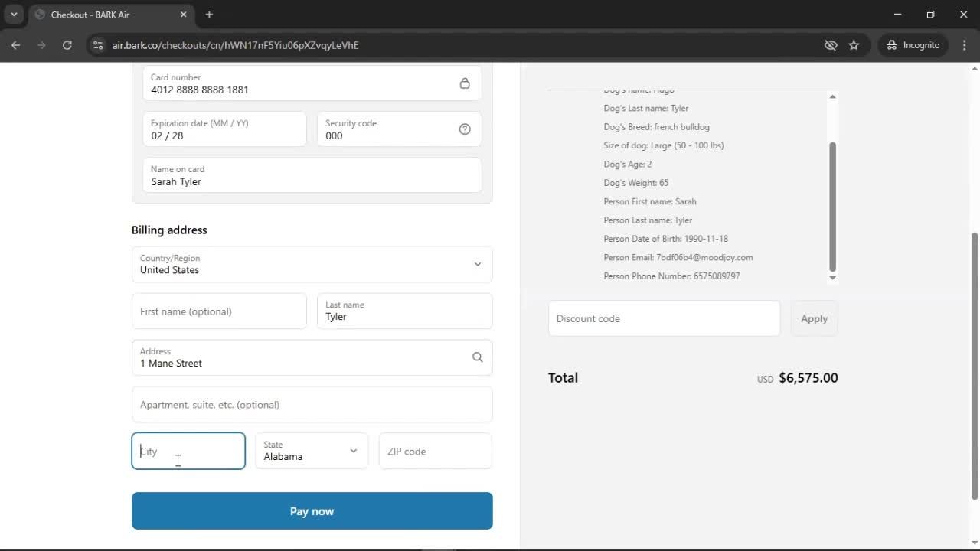
Task: Click "Size of dog: Large (50 - 100 lbs)" text
Action: coord(663,145)
